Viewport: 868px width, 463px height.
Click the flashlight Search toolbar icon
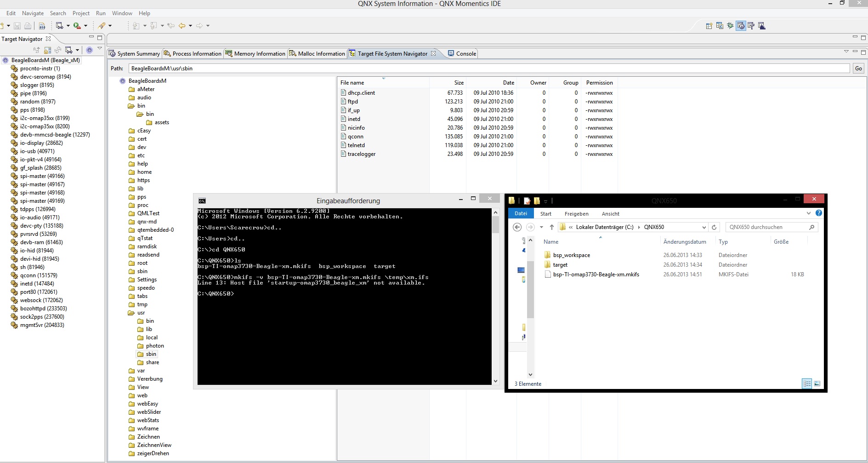tap(102, 26)
